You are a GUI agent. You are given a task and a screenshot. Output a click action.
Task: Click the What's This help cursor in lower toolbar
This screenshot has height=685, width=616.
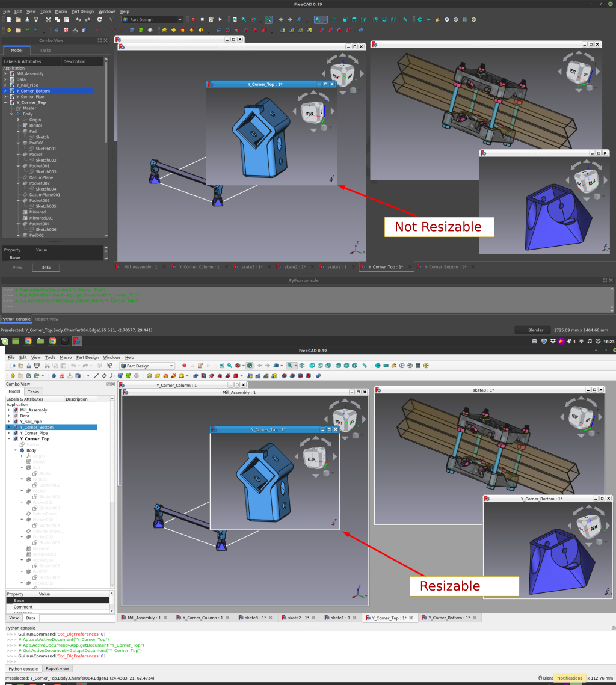(x=109, y=366)
